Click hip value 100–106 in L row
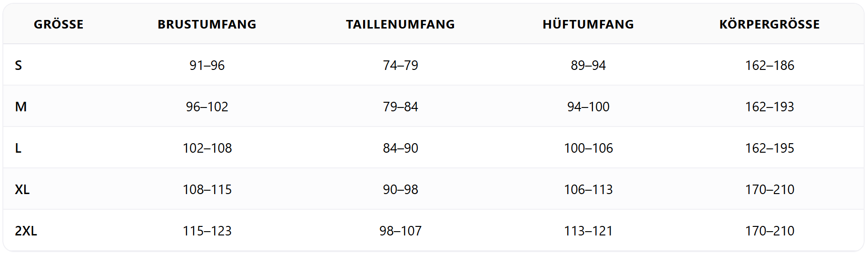 coord(588,148)
